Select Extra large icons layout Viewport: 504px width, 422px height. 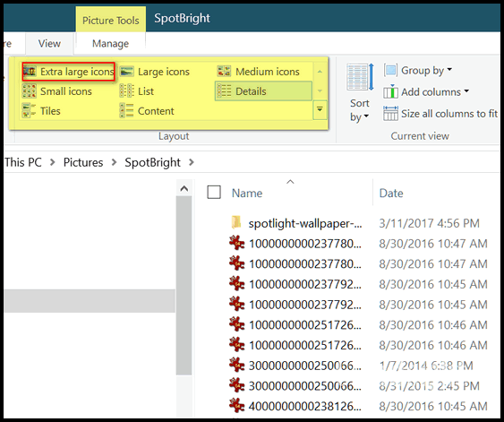click(68, 72)
